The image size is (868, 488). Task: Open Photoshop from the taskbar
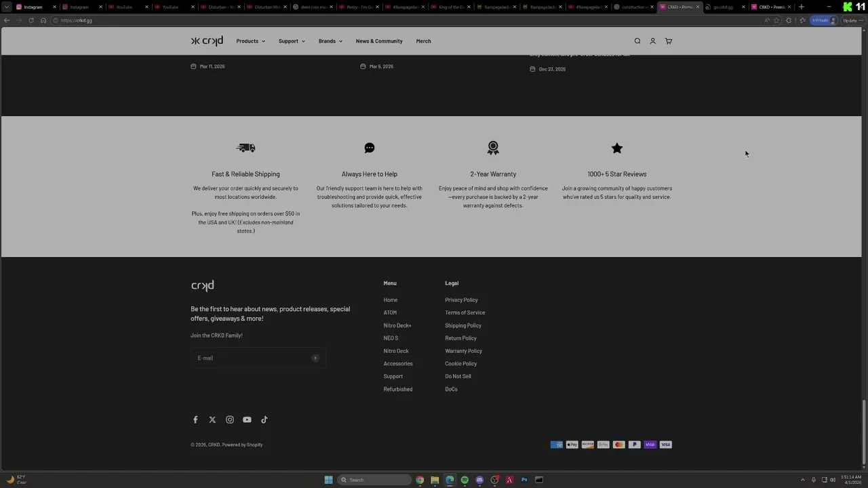(x=524, y=480)
